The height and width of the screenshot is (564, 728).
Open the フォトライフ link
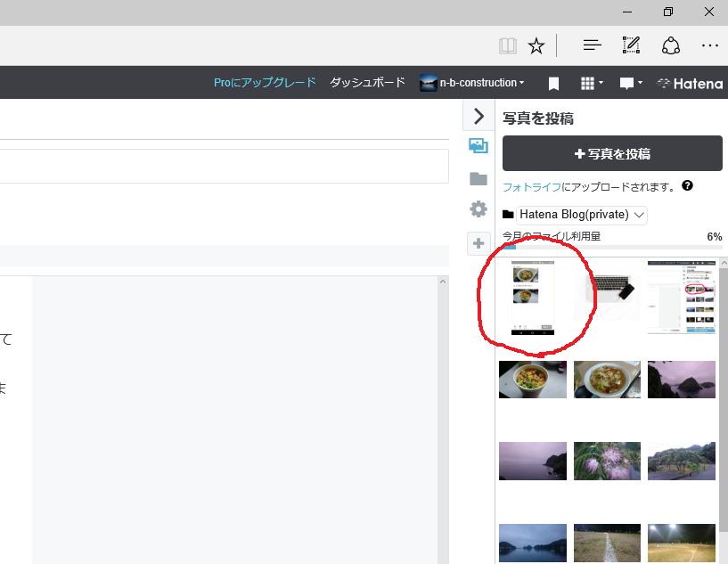pyautogui.click(x=532, y=186)
